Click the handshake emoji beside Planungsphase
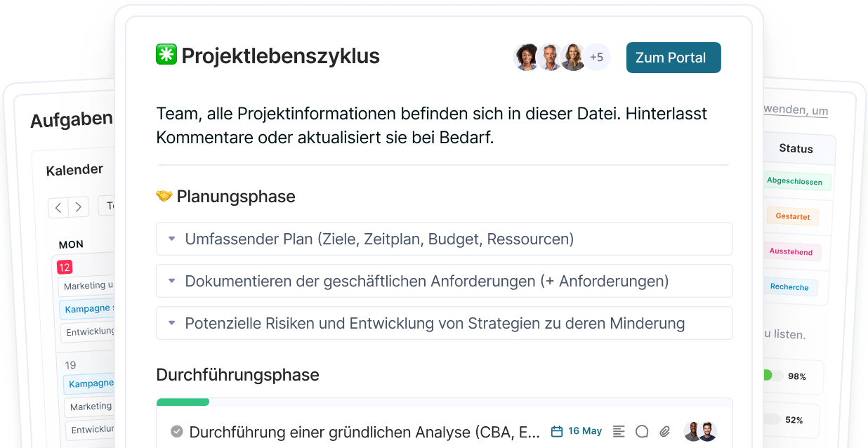Viewport: 868px width, 448px height. click(164, 196)
